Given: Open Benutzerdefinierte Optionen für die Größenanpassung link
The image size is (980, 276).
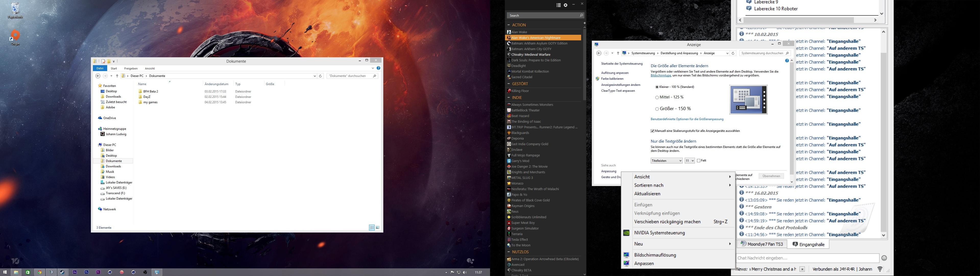Looking at the screenshot, I should pyautogui.click(x=687, y=119).
